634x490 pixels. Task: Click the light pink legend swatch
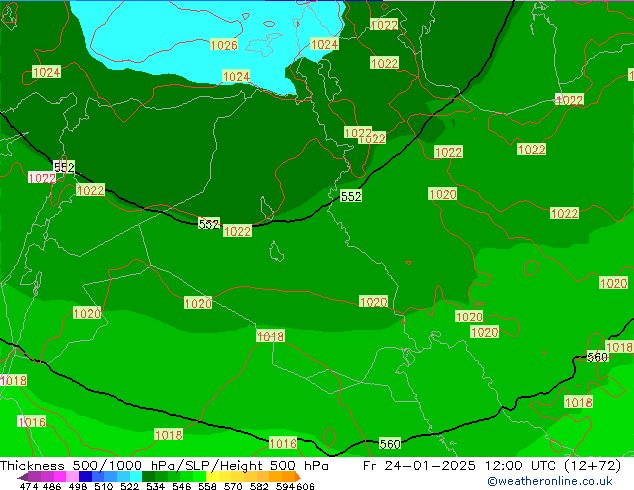pos(72,476)
